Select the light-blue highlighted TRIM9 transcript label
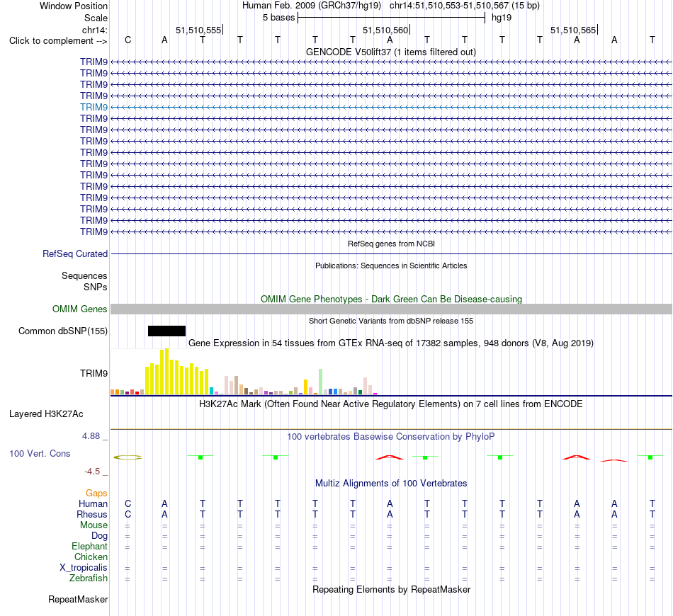 tap(94, 107)
